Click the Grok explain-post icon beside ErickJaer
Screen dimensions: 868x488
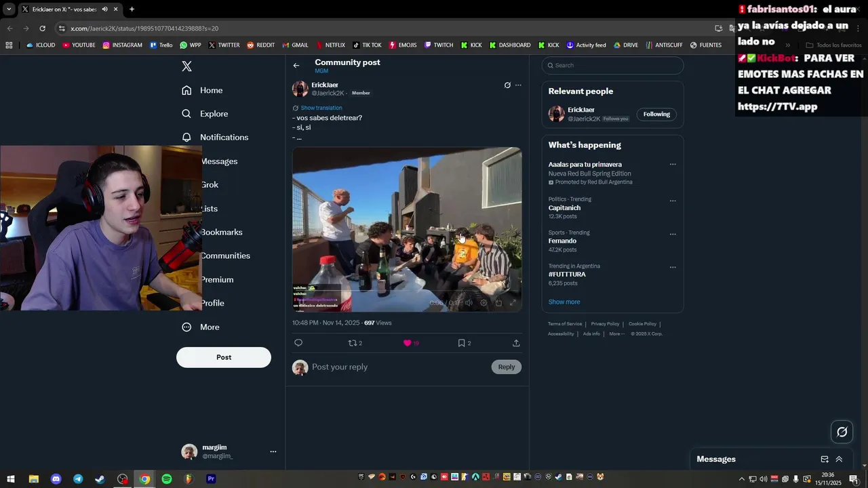507,85
